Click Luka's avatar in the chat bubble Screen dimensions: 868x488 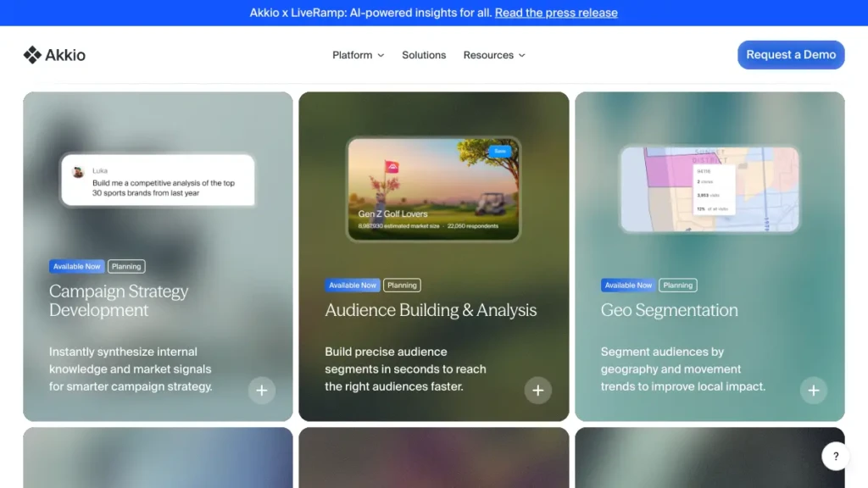(78, 172)
